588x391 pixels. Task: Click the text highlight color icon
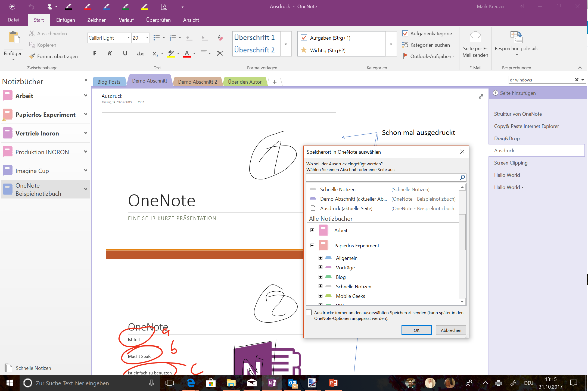171,53
